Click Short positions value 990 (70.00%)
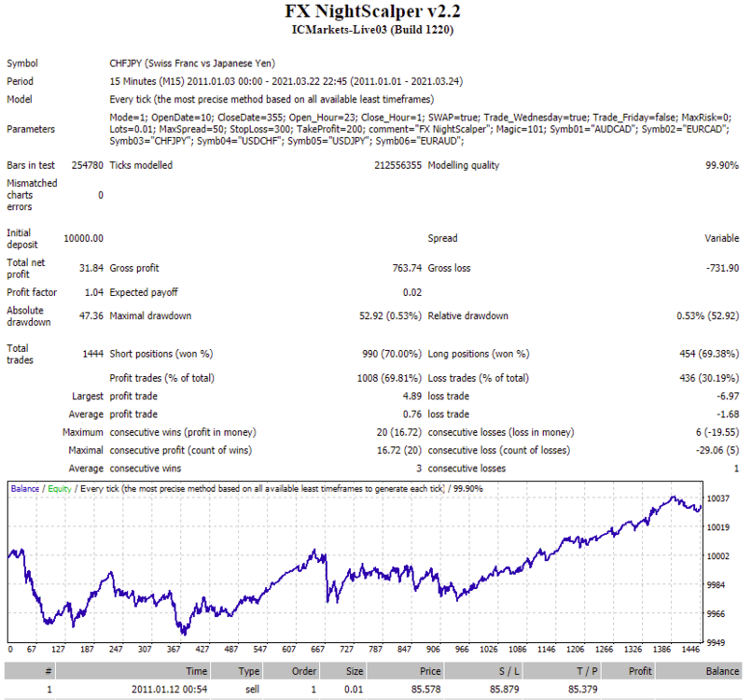 [x=392, y=354]
